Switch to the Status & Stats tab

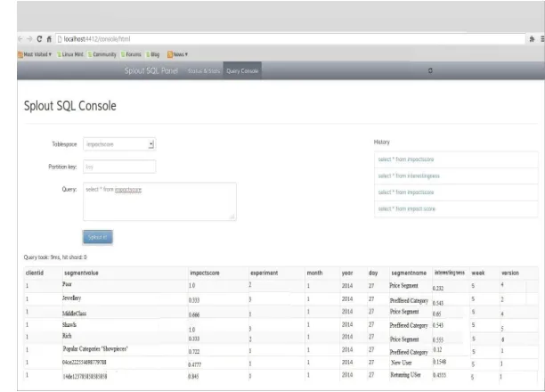click(204, 70)
